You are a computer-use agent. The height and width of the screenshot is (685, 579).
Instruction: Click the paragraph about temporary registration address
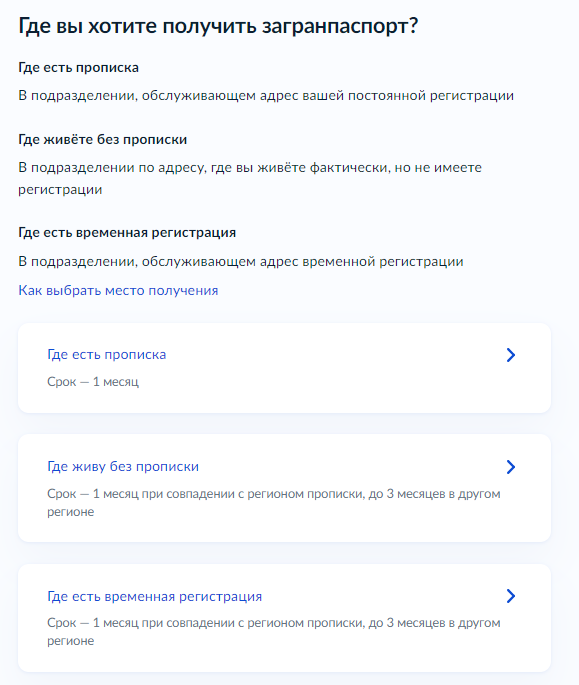[x=241, y=262]
